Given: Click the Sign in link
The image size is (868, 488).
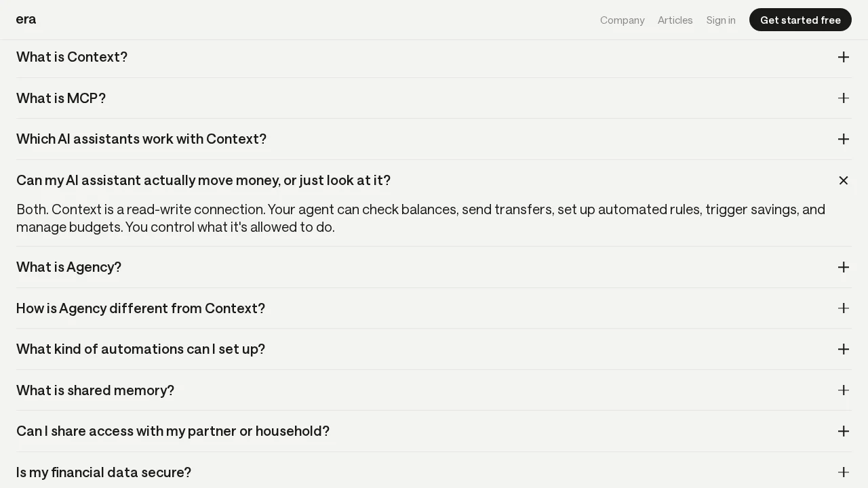Looking at the screenshot, I should coord(720,20).
